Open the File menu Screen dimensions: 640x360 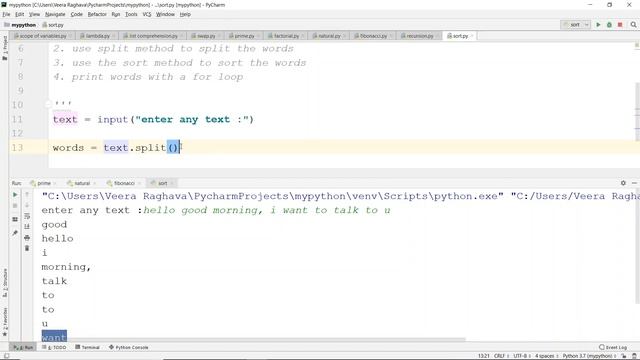pos(6,14)
